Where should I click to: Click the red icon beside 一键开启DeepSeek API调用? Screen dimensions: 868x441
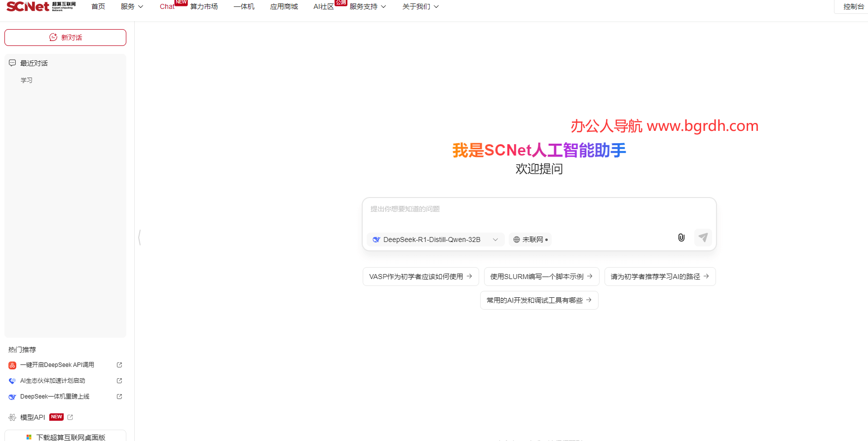pyautogui.click(x=12, y=365)
